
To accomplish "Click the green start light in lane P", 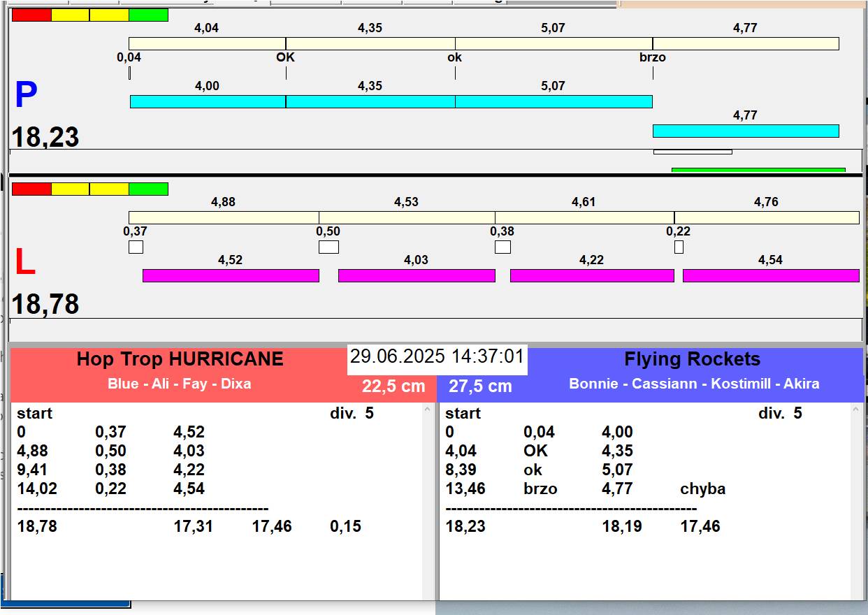I will [x=148, y=15].
